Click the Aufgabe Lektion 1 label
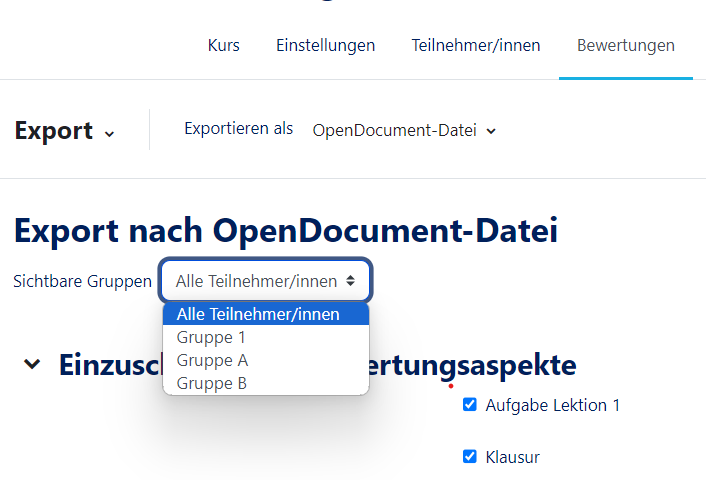This screenshot has width=706, height=480. pyautogui.click(x=552, y=405)
